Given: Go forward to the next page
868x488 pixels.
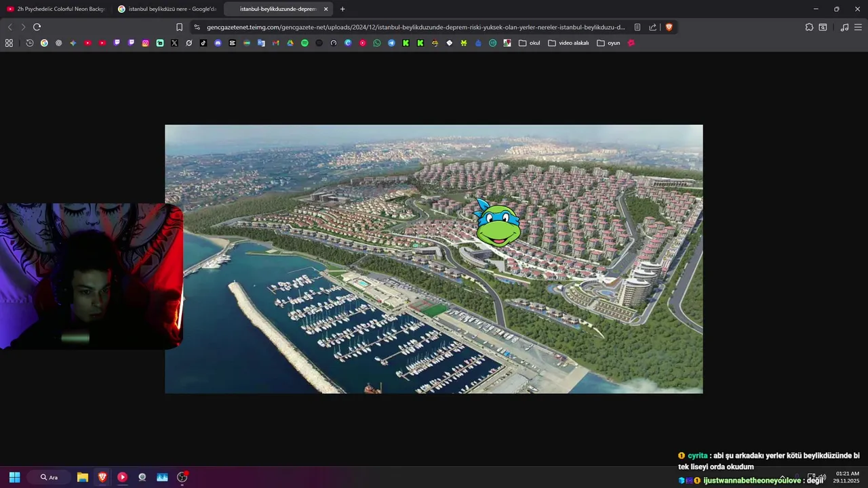Looking at the screenshot, I should click(x=23, y=27).
